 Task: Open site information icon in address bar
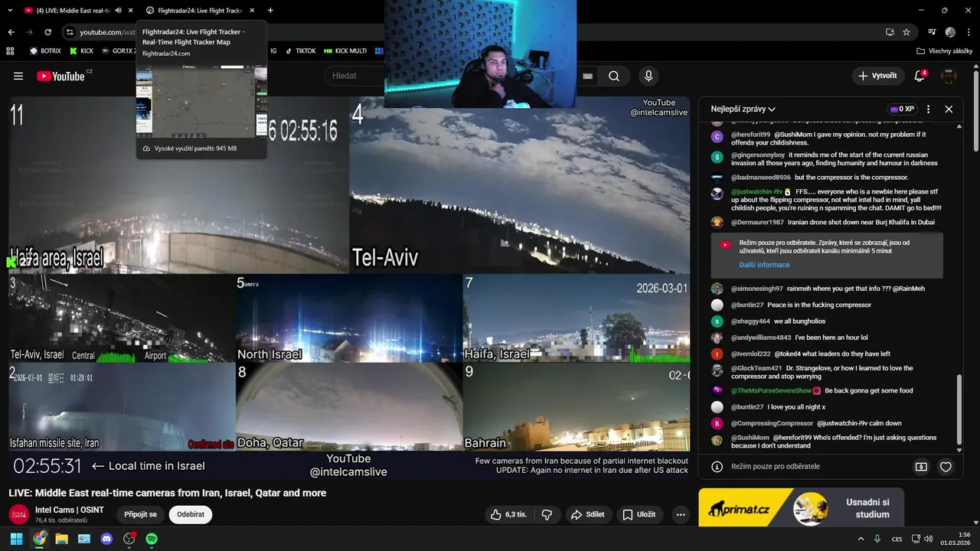pyautogui.click(x=70, y=32)
